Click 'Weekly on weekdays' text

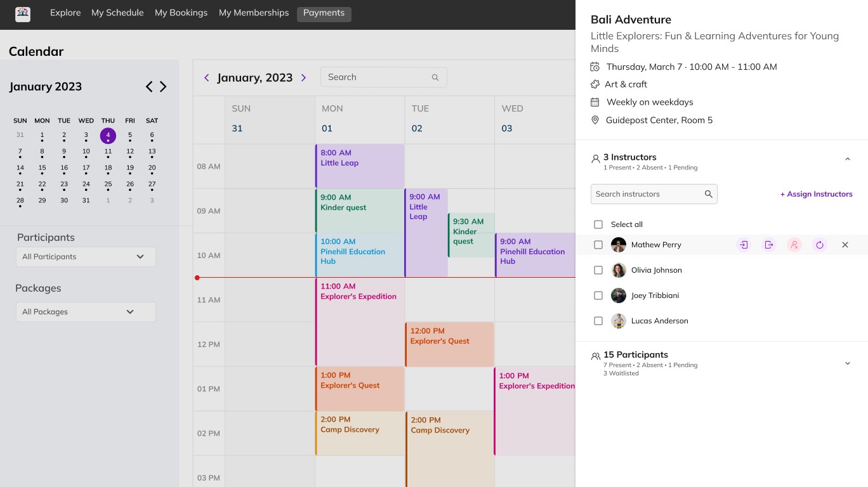tap(650, 102)
